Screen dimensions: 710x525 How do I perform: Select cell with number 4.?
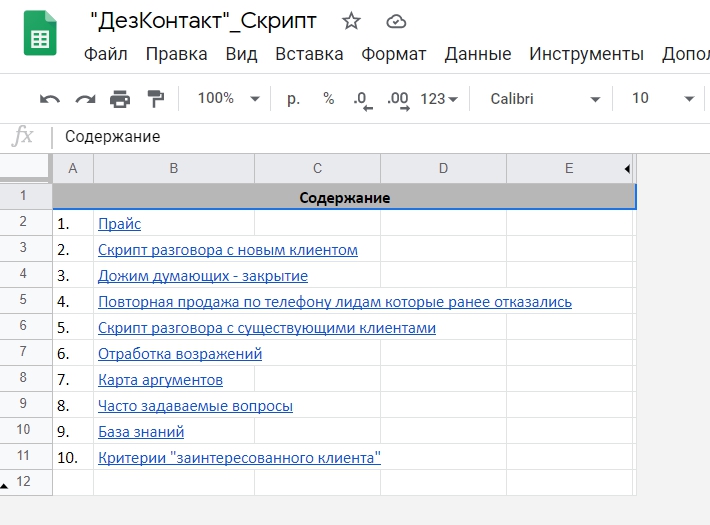[x=73, y=301]
